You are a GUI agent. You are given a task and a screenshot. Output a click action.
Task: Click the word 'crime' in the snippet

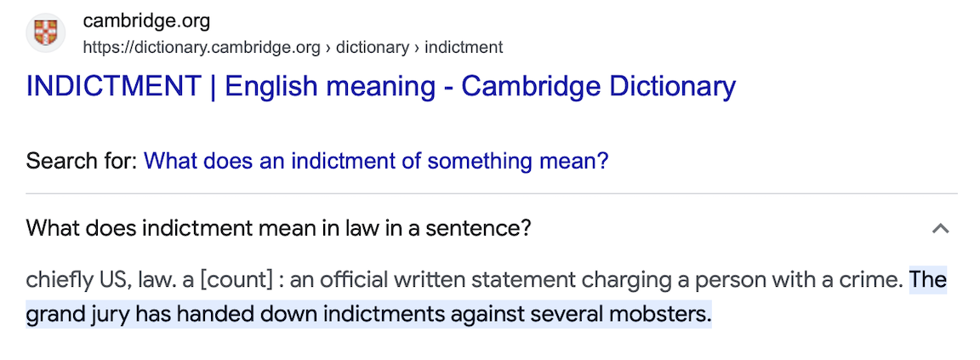point(876,280)
